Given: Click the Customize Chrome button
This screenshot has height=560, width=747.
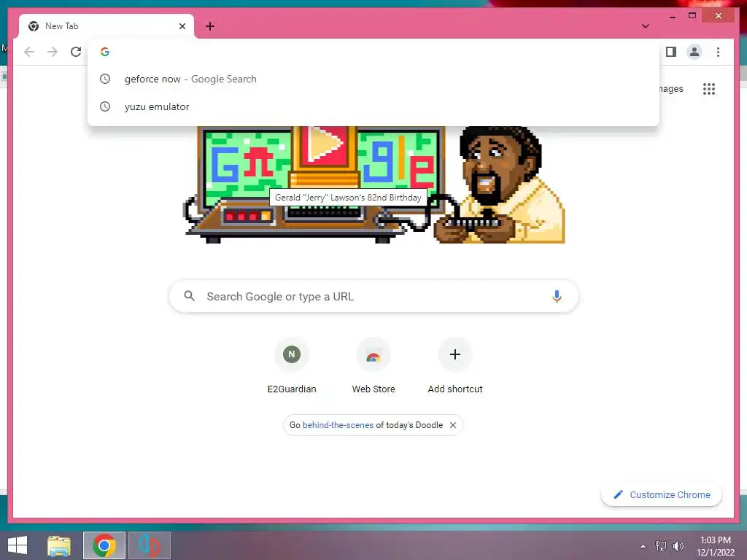Looking at the screenshot, I should (x=662, y=495).
